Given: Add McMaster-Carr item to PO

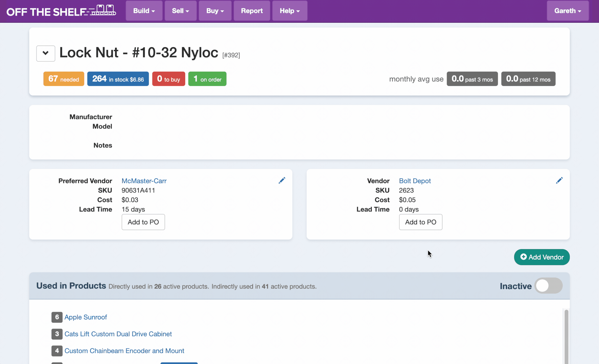Looking at the screenshot, I should [x=143, y=222].
